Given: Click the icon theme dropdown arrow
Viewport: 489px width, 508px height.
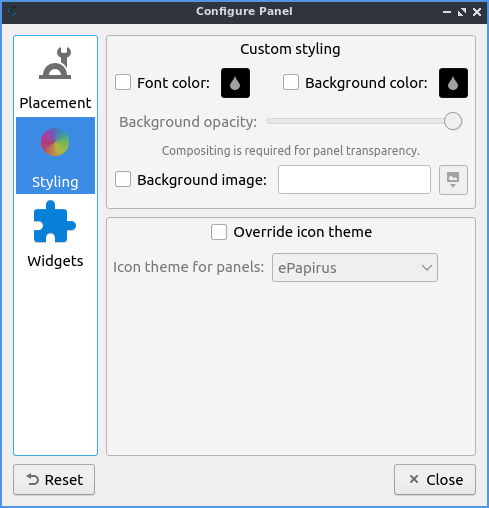Looking at the screenshot, I should tap(427, 268).
